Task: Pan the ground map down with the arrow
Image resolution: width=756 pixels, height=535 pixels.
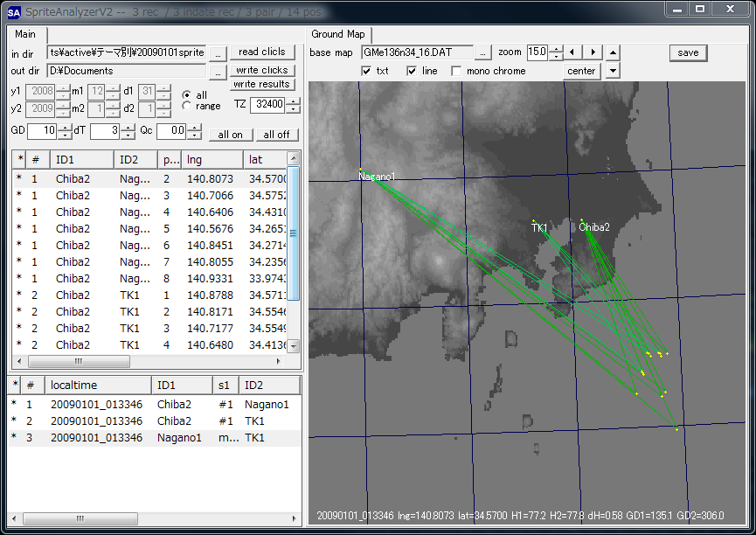Action: 614,71
